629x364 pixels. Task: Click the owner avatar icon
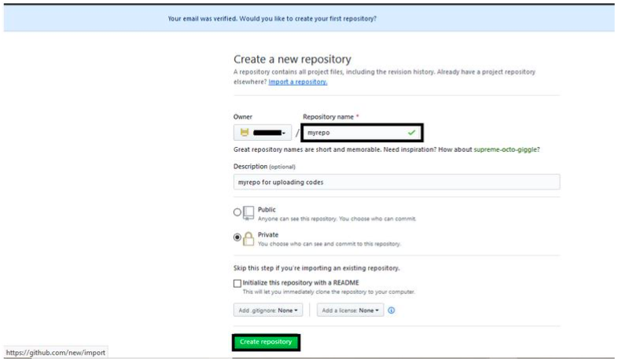(x=244, y=132)
